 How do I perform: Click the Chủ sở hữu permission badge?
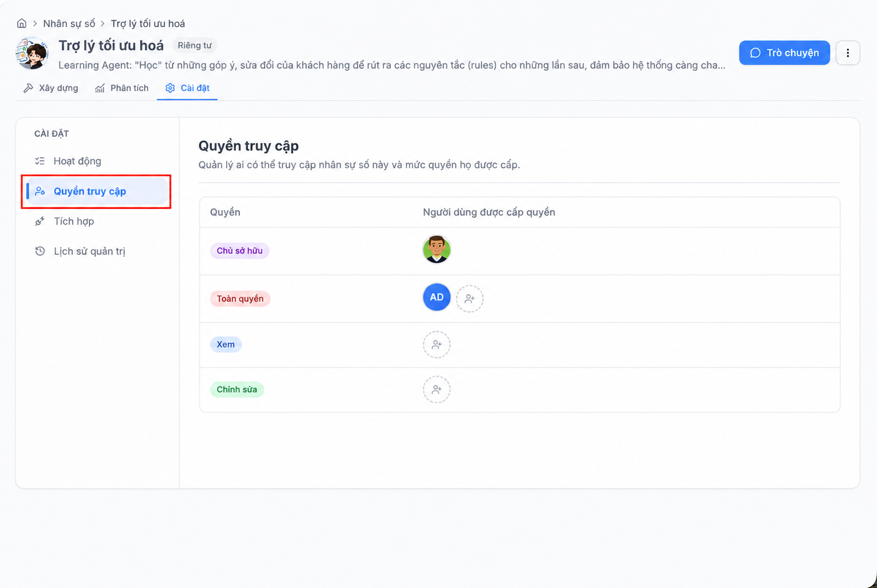tap(239, 251)
